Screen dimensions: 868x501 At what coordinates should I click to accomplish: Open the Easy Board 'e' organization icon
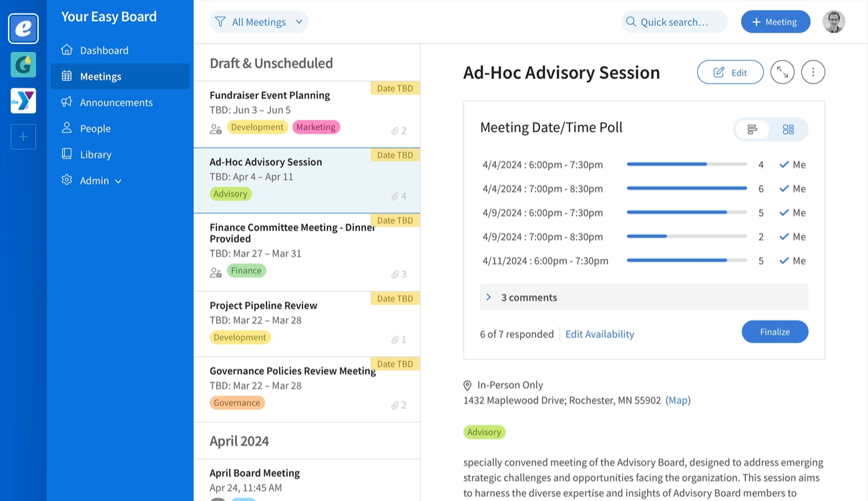(23, 29)
